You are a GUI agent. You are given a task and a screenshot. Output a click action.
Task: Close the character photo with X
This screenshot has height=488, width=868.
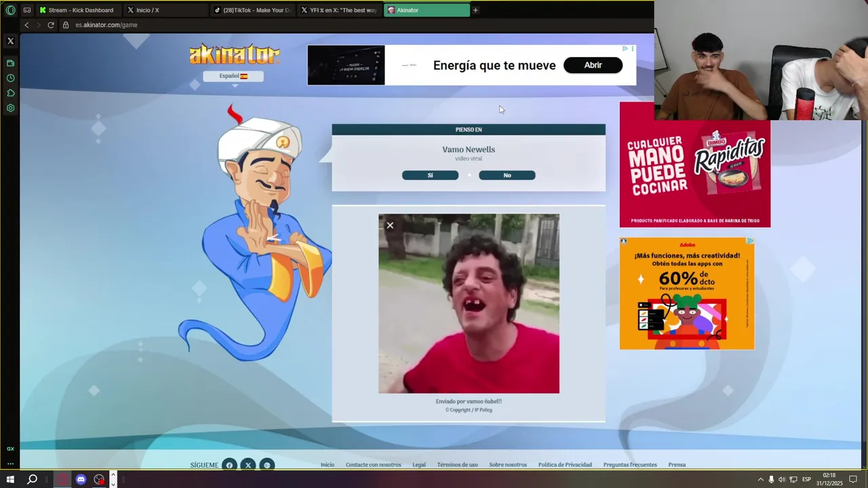[390, 226]
